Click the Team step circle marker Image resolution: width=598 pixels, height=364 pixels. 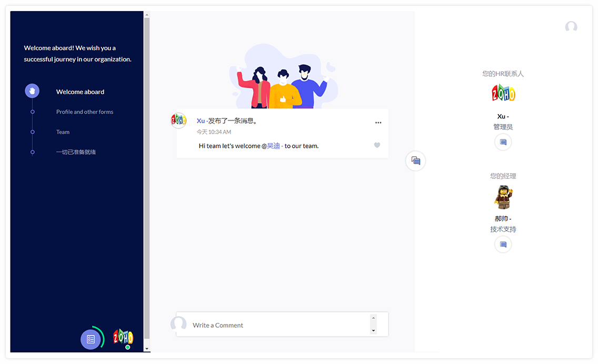pyautogui.click(x=33, y=132)
